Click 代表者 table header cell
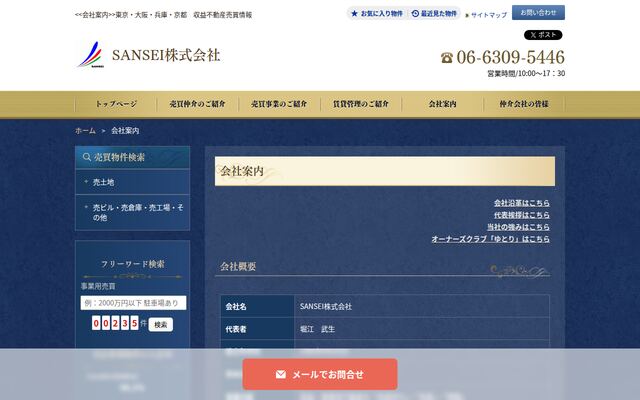This screenshot has width=640, height=400. pyautogui.click(x=258, y=329)
